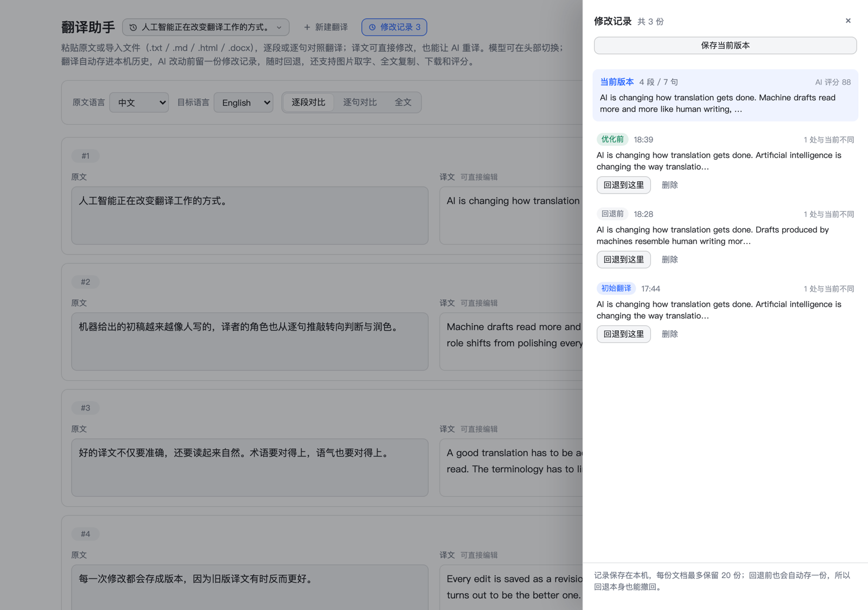Click the plus icon beside 新建翻译
This screenshot has height=610, width=868.
pyautogui.click(x=307, y=27)
